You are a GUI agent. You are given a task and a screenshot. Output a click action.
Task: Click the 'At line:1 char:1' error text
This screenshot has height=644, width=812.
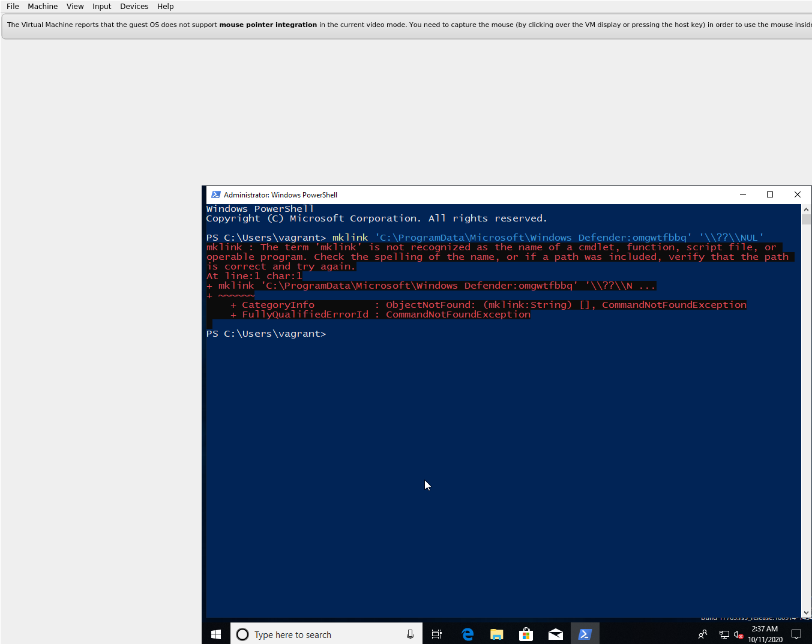[x=254, y=276]
